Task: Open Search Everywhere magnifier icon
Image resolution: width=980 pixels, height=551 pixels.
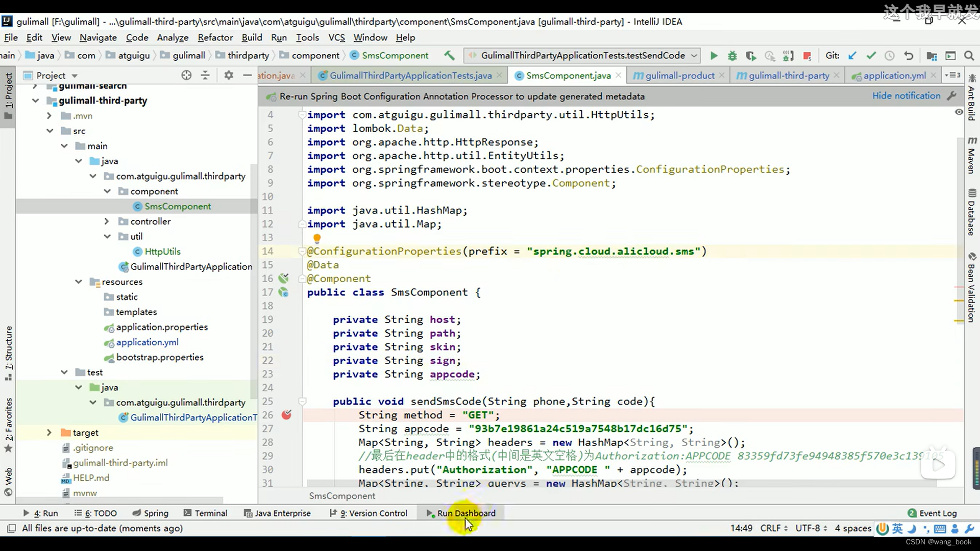Action: [969, 56]
